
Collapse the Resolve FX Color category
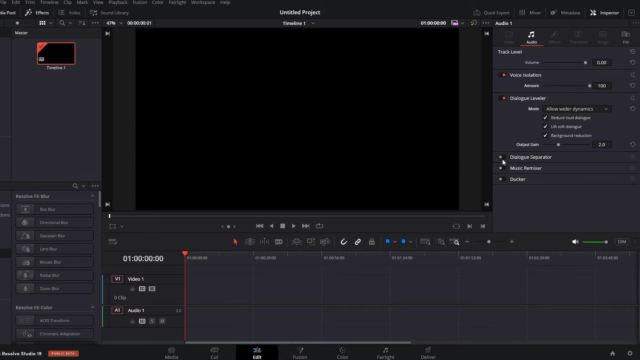point(92,307)
